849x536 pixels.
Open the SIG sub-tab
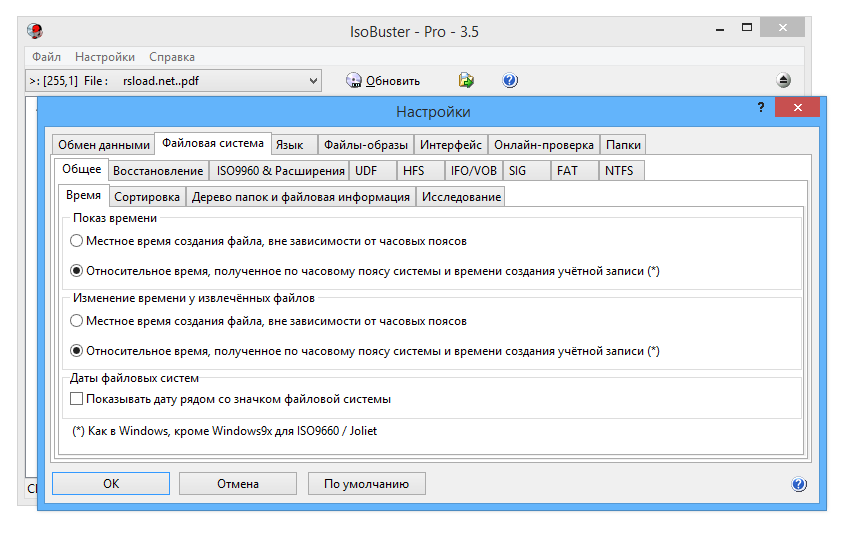526,171
